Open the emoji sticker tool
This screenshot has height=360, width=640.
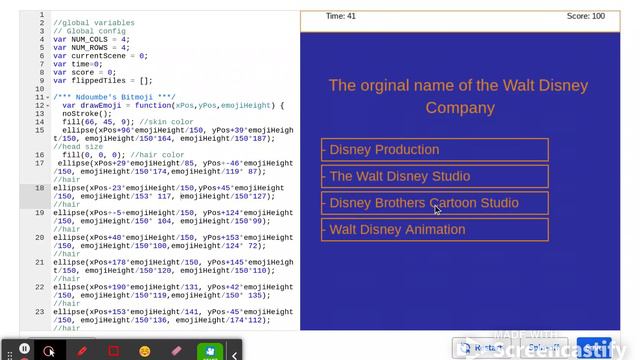[x=145, y=351]
